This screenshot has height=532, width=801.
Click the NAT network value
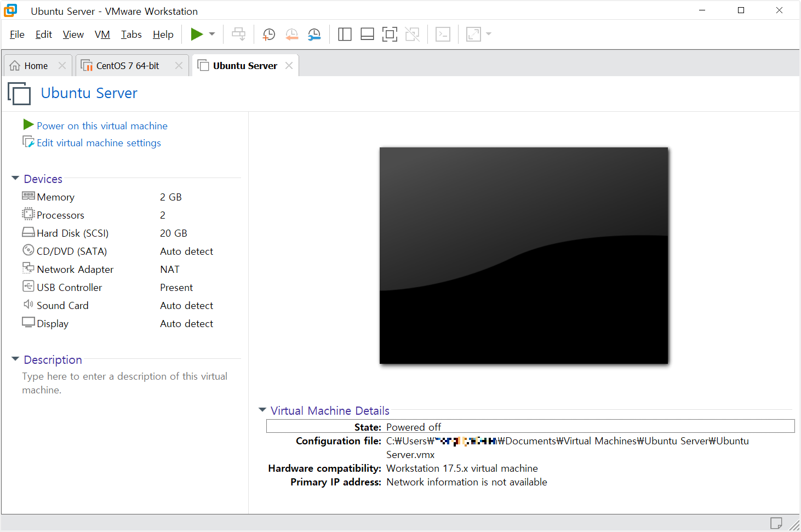point(170,270)
